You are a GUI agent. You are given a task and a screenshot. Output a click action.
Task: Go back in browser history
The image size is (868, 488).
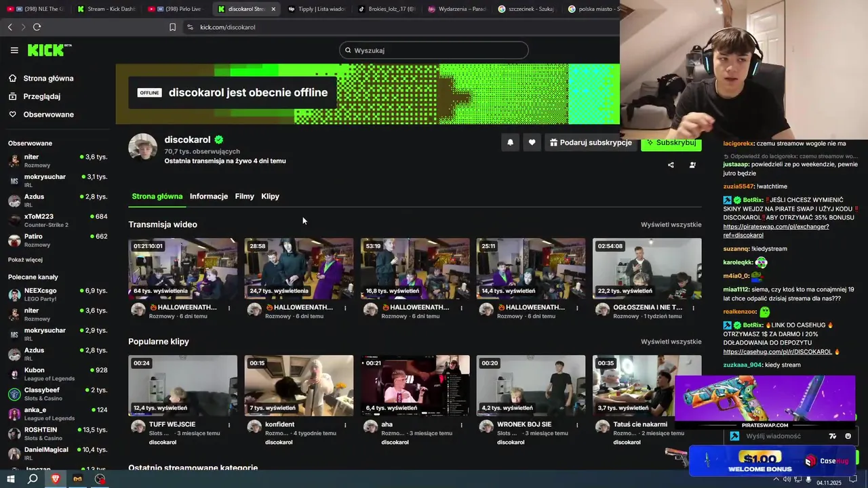coord(10,27)
